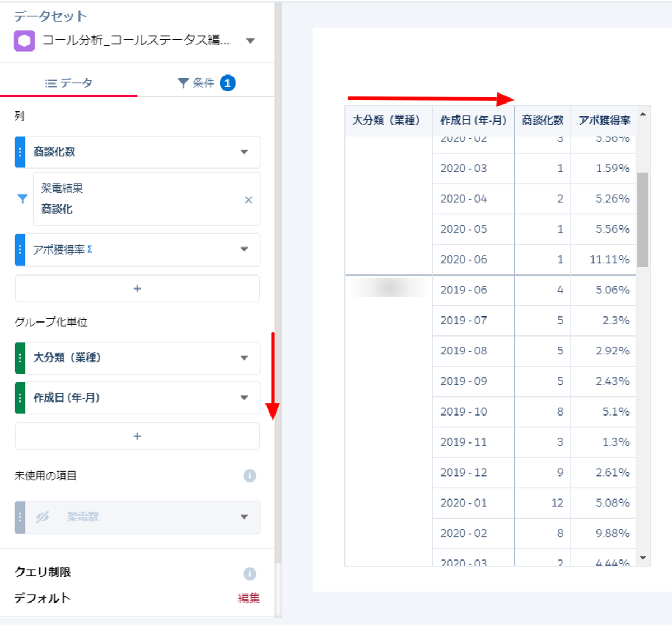Click the アポ獲得率 table column header
The height and width of the screenshot is (630, 672).
[604, 120]
